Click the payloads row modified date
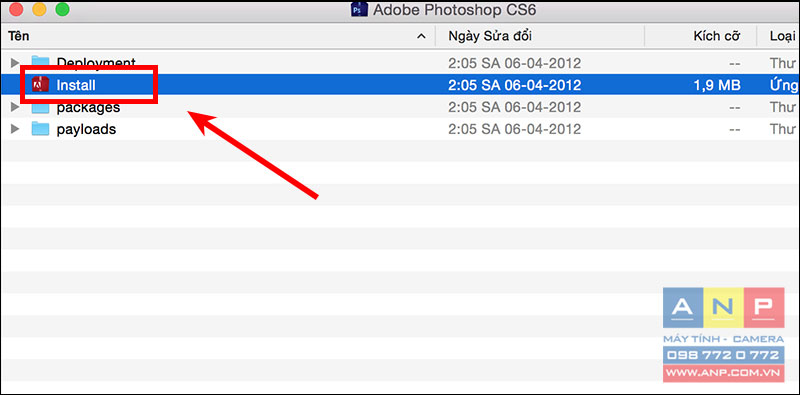800x395 pixels. [514, 130]
